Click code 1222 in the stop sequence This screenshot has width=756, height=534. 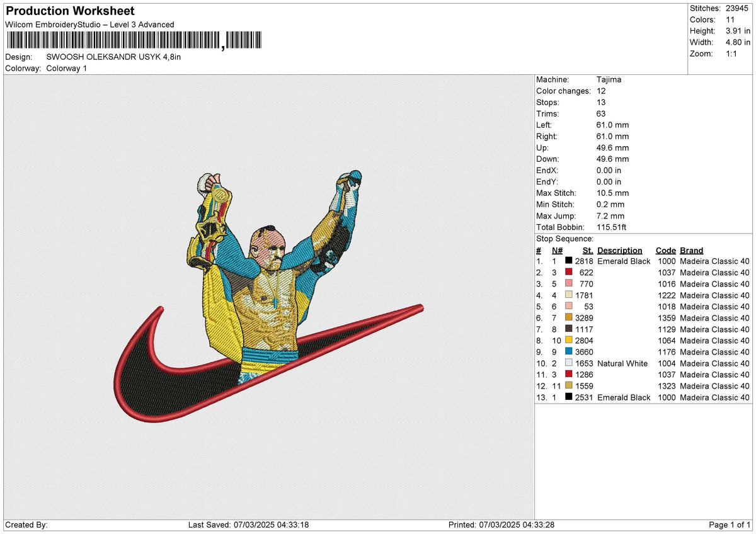pyautogui.click(x=667, y=295)
